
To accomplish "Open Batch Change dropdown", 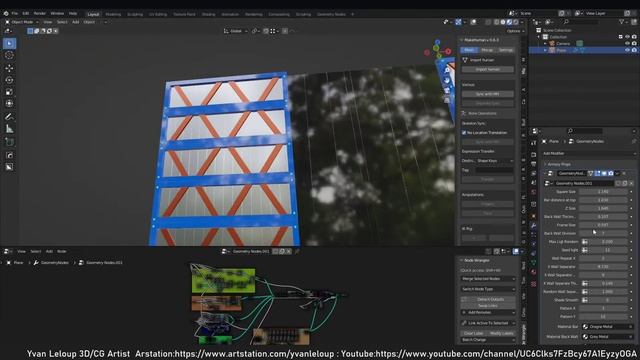I will 488,340.
